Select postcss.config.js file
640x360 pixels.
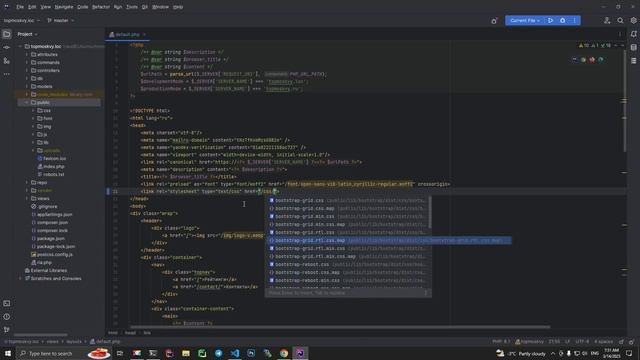(55, 254)
